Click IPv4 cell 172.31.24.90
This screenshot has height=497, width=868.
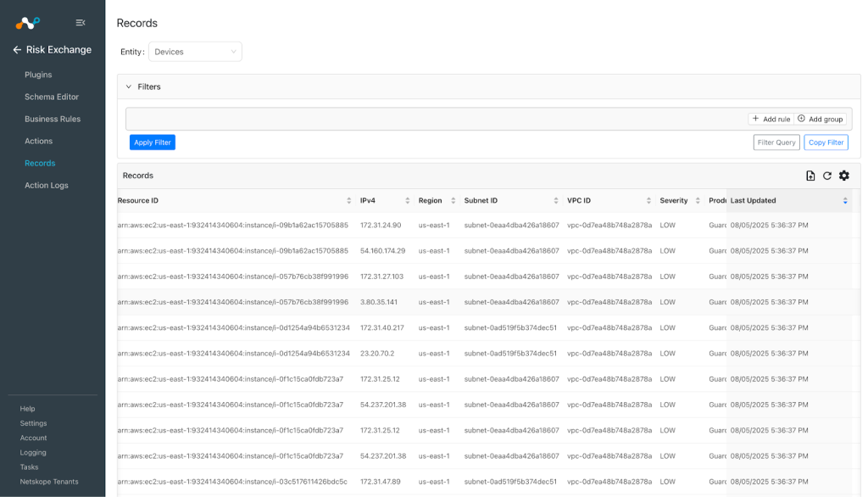(x=381, y=226)
